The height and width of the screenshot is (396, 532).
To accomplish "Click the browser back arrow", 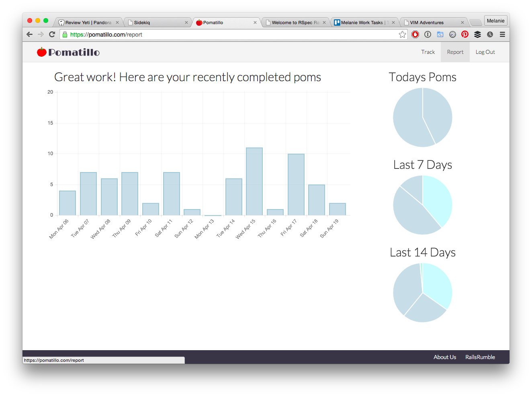I will click(x=29, y=35).
